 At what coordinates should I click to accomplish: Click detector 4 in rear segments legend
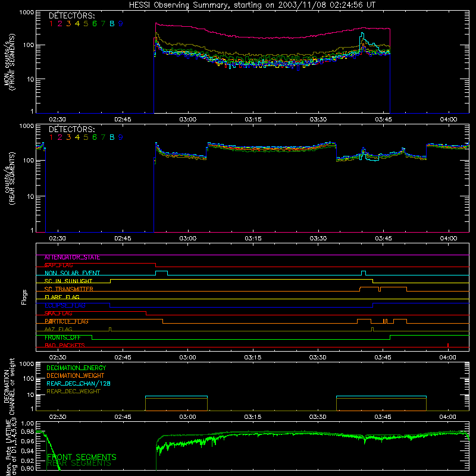point(77,137)
